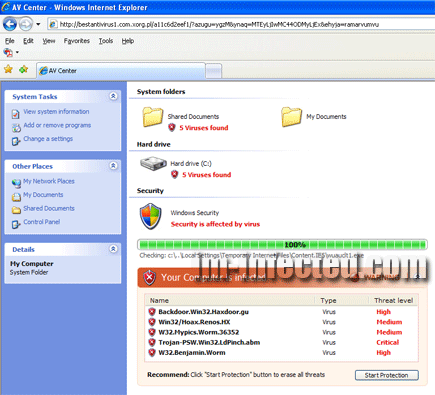435x395 pixels.
Task: Click shield icon next to W32.Mypics.Worm.36352
Action: point(152,332)
